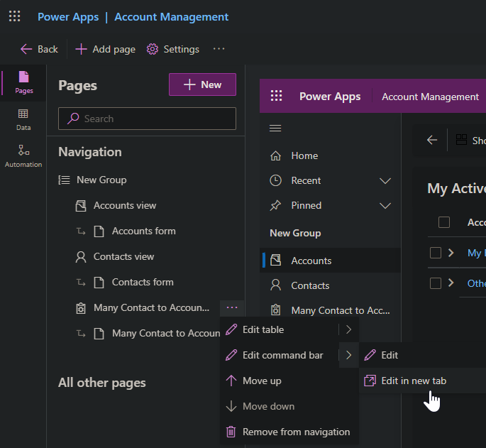Select the Pages icon in left rail
Image resolution: width=486 pixels, height=448 pixels.
point(24,82)
